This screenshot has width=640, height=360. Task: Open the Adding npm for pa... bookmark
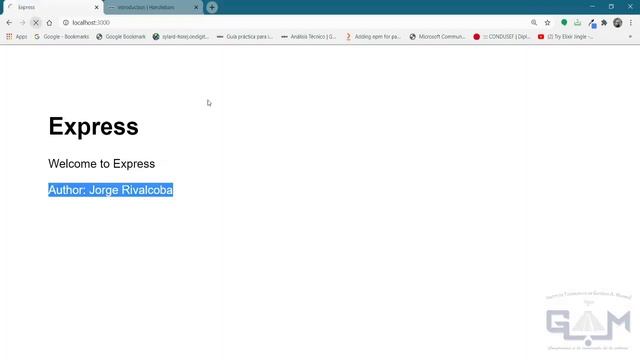(x=373, y=37)
